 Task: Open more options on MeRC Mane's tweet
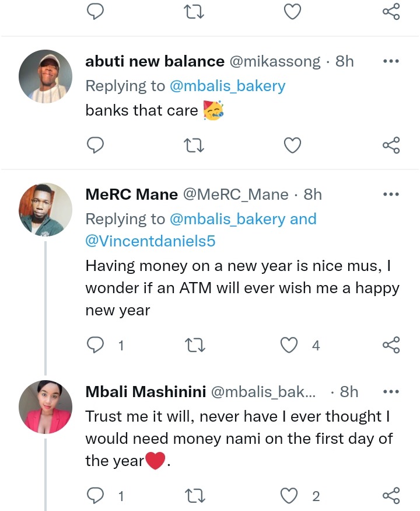(390, 194)
